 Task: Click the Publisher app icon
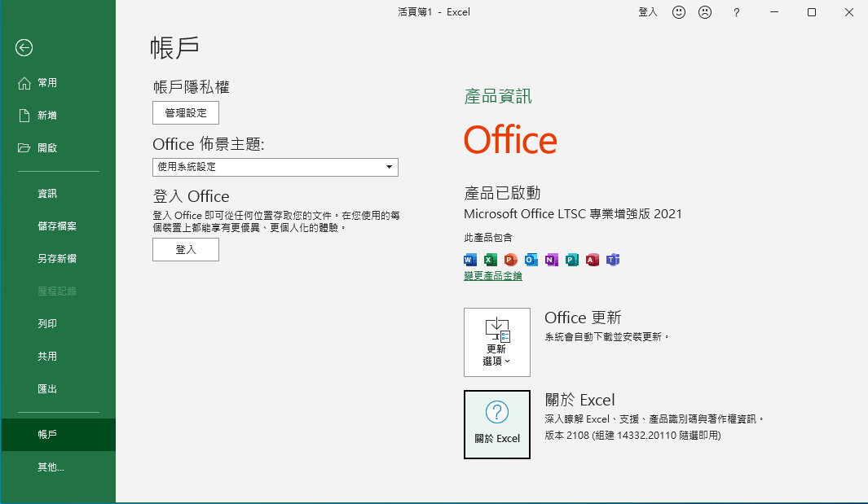(572, 260)
